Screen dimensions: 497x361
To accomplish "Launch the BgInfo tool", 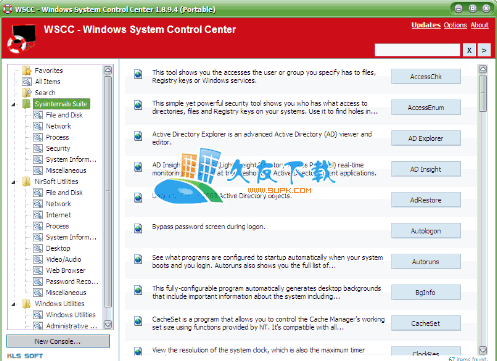I will [426, 292].
